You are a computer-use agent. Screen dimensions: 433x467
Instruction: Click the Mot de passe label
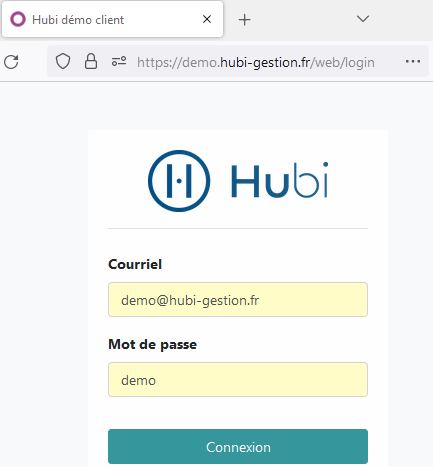(x=153, y=344)
